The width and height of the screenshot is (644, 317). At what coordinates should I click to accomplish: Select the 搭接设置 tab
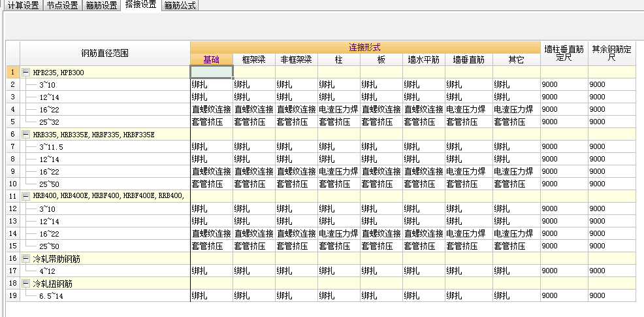(141, 5)
